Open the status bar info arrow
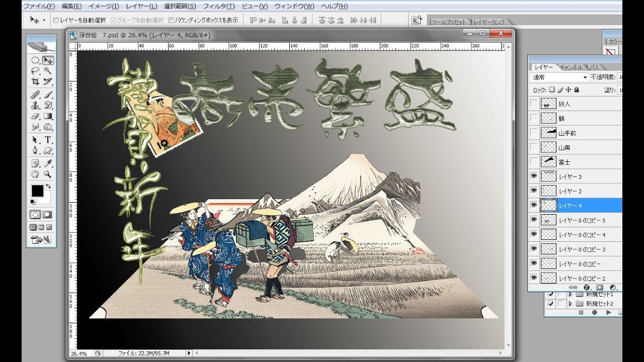This screenshot has height=362, width=644. click(x=189, y=353)
